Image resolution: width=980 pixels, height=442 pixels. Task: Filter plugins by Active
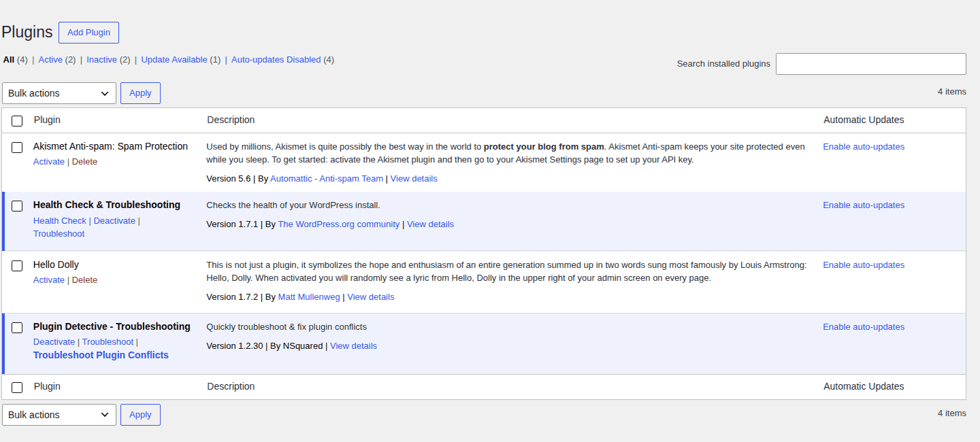pyautogui.click(x=50, y=60)
